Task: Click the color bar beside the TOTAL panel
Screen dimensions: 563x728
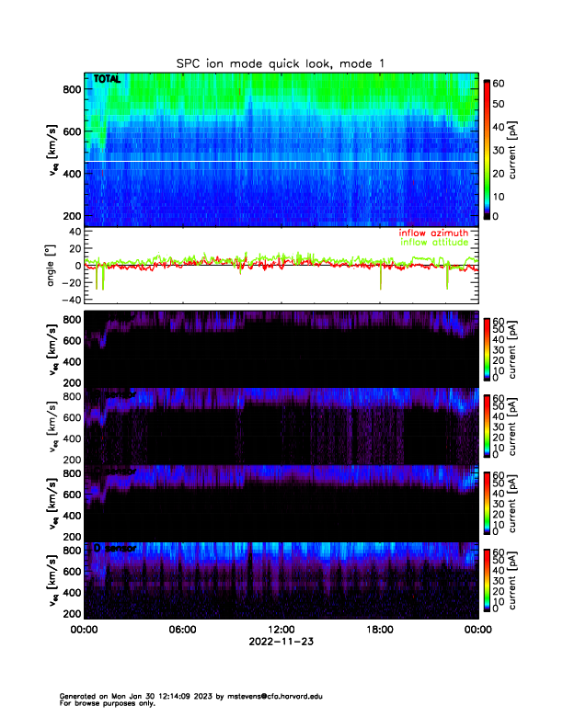Action: [486, 149]
